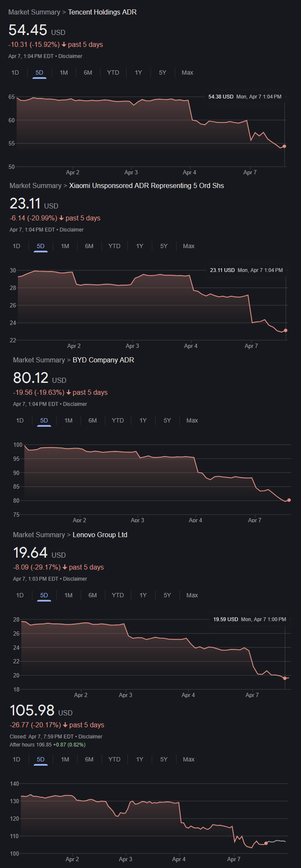
Task: Show 5Y history for Tencent Holdings
Action: [162, 72]
